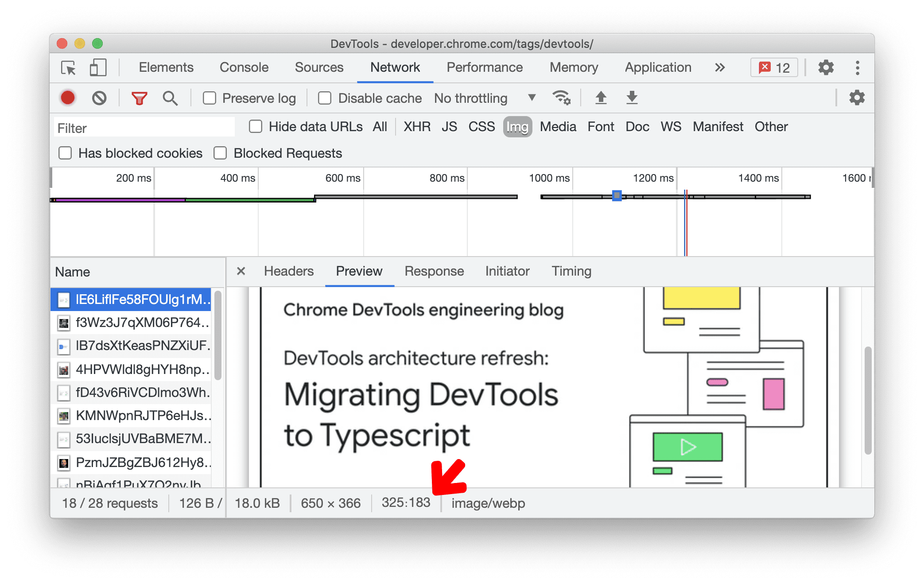
Task: Toggle the Preserve log checkbox
Action: click(x=209, y=98)
